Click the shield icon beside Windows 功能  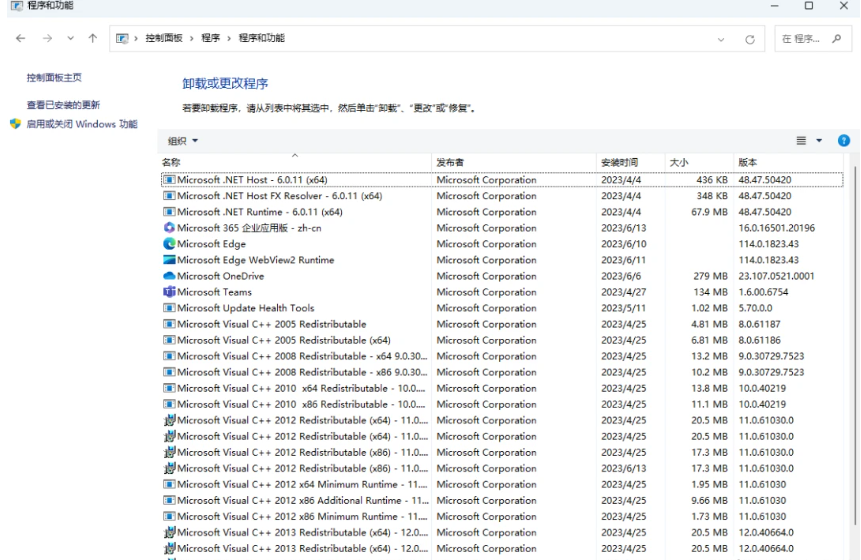[x=15, y=124]
